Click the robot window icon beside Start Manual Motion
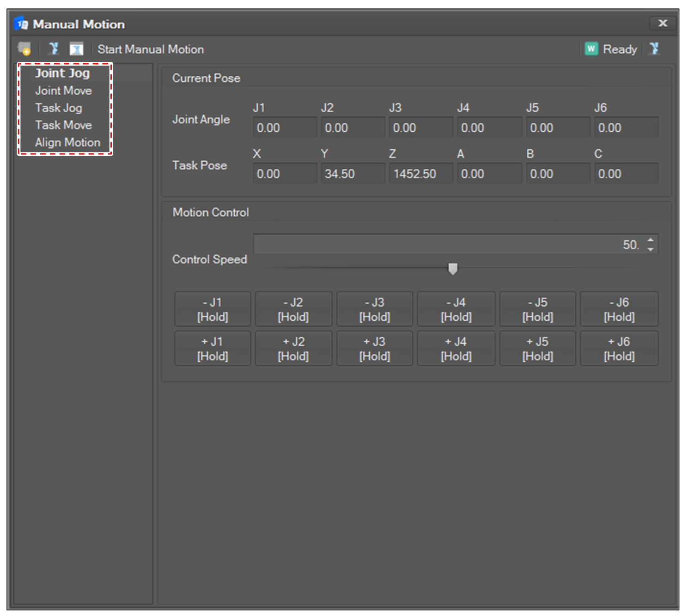 (76, 49)
